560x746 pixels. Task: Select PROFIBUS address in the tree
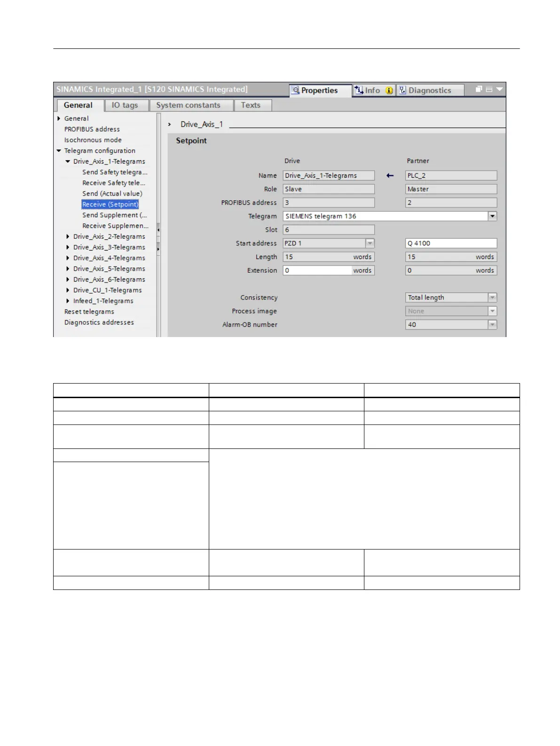[x=92, y=129]
